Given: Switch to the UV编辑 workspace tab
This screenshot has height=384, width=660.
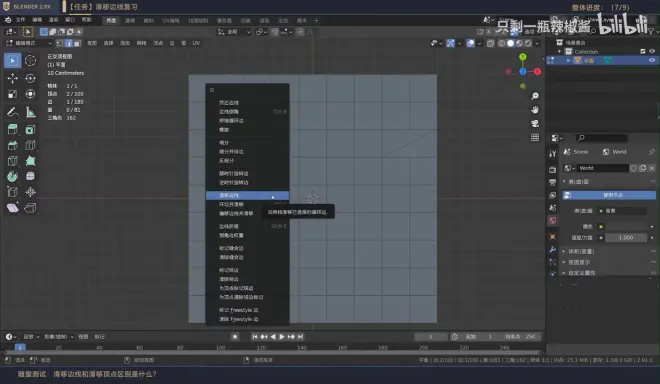Looking at the screenshot, I should [170, 21].
